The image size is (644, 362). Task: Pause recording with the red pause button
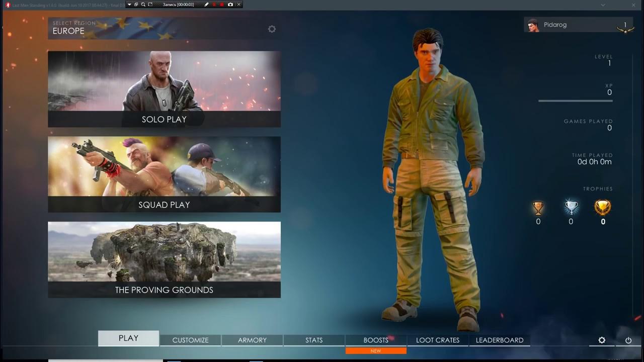214,4
